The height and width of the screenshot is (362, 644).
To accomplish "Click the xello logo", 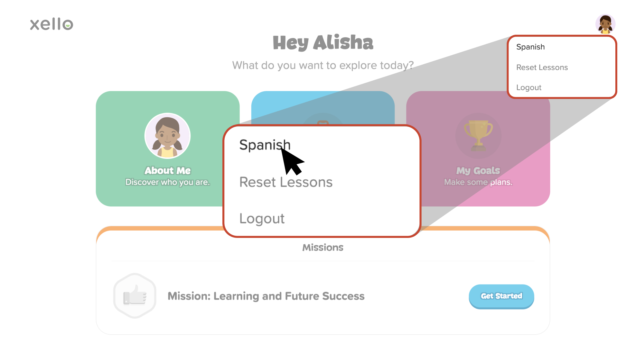I will pos(51,24).
